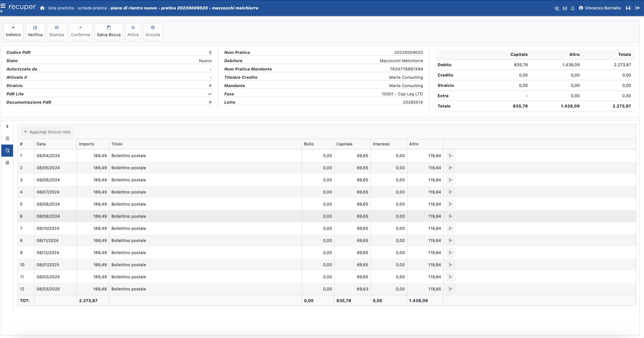
Task: Click the home icon in the breadcrumb
Action: tap(42, 8)
